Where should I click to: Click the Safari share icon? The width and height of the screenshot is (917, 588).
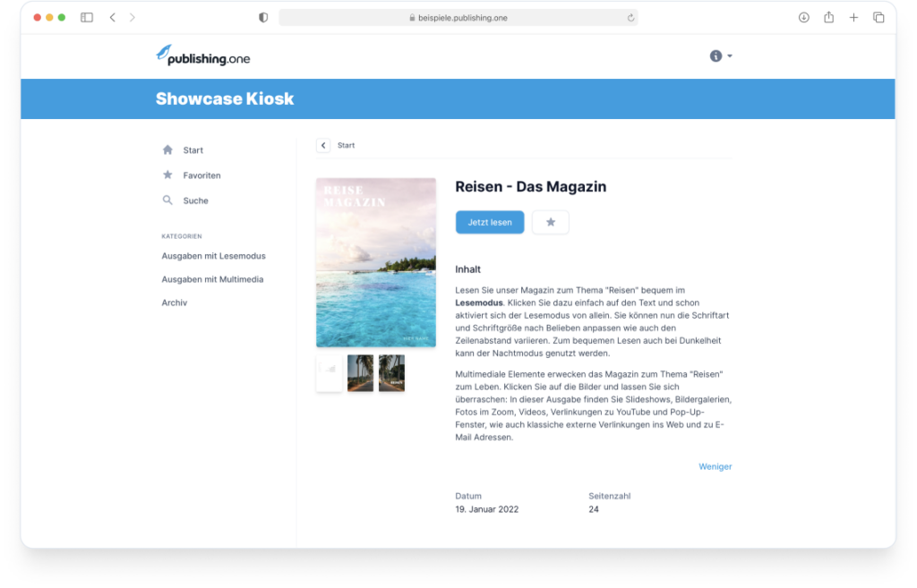pyautogui.click(x=828, y=17)
